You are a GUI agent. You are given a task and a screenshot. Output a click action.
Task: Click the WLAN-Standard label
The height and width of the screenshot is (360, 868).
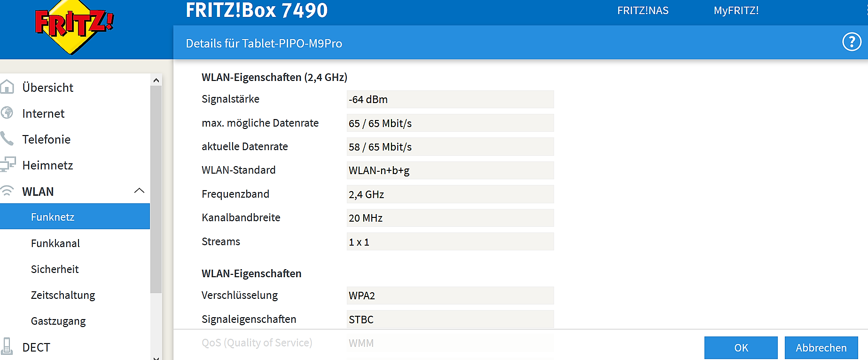click(238, 170)
